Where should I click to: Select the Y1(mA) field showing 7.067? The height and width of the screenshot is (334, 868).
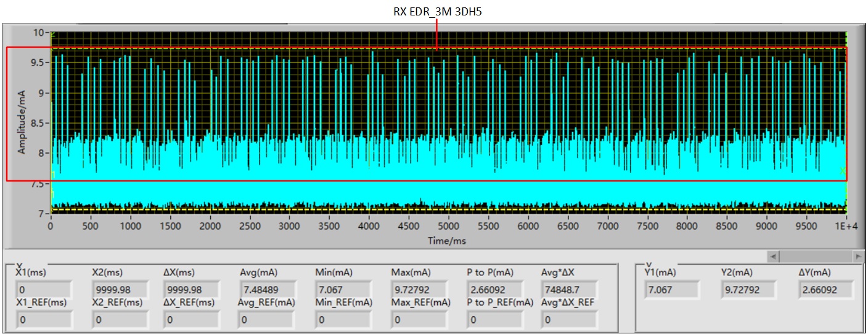pos(672,289)
